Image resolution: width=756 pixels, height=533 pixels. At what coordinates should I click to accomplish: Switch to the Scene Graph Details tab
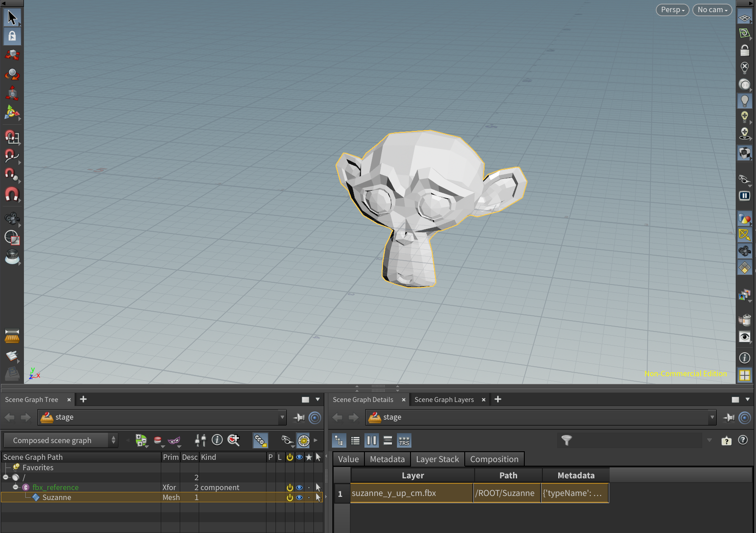[363, 400]
